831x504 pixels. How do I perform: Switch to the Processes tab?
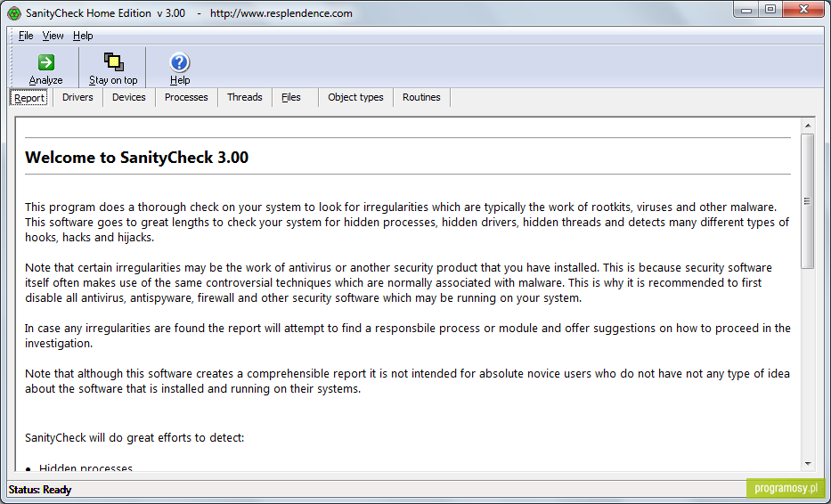click(186, 98)
